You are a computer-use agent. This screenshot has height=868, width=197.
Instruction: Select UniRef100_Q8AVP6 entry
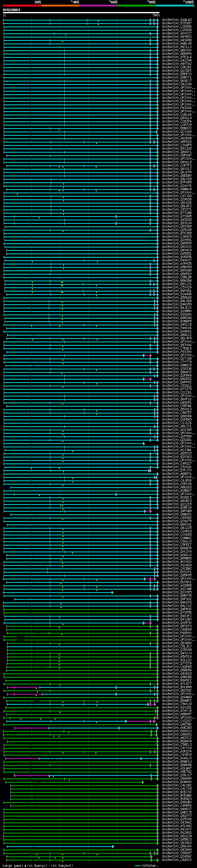click(x=177, y=54)
